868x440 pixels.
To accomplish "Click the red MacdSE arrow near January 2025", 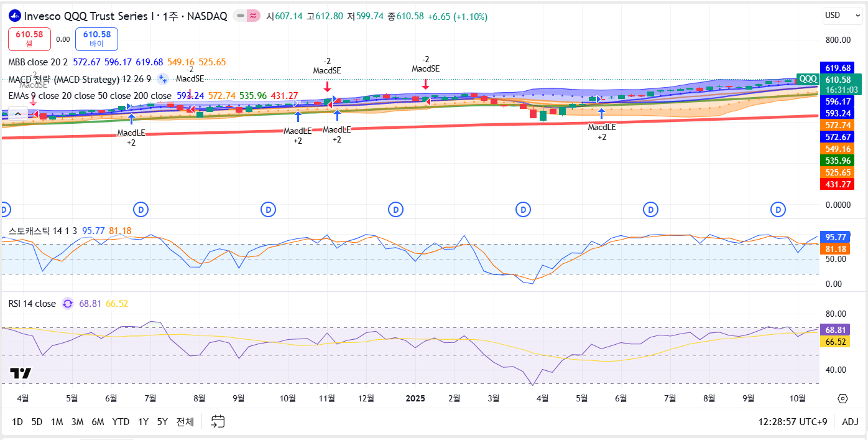I will (425, 84).
